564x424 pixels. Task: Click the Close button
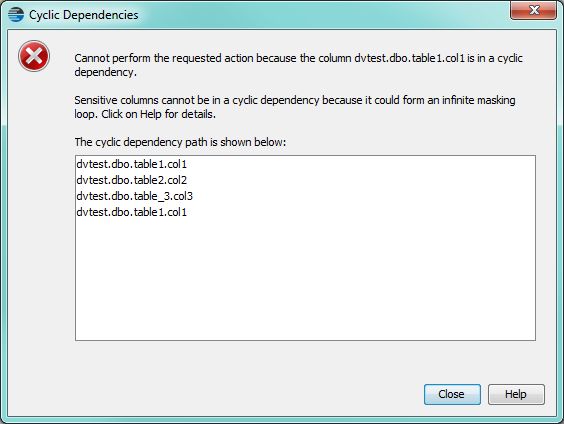point(452,394)
